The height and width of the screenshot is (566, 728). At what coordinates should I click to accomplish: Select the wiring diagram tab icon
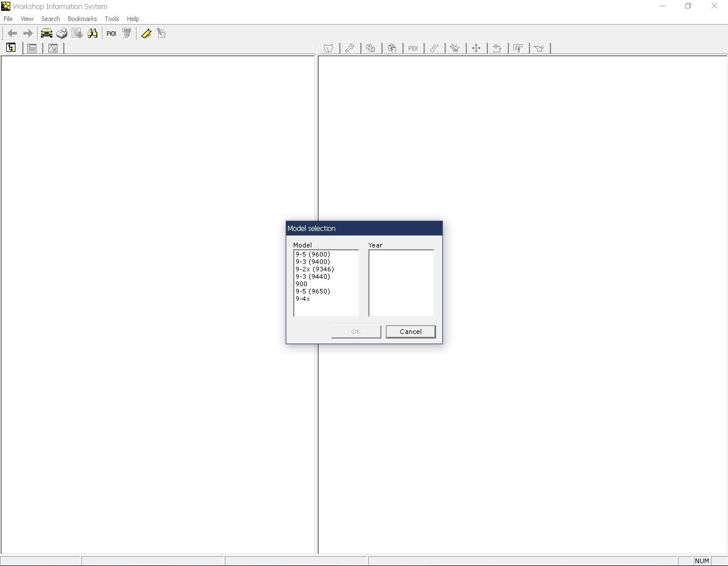point(497,48)
